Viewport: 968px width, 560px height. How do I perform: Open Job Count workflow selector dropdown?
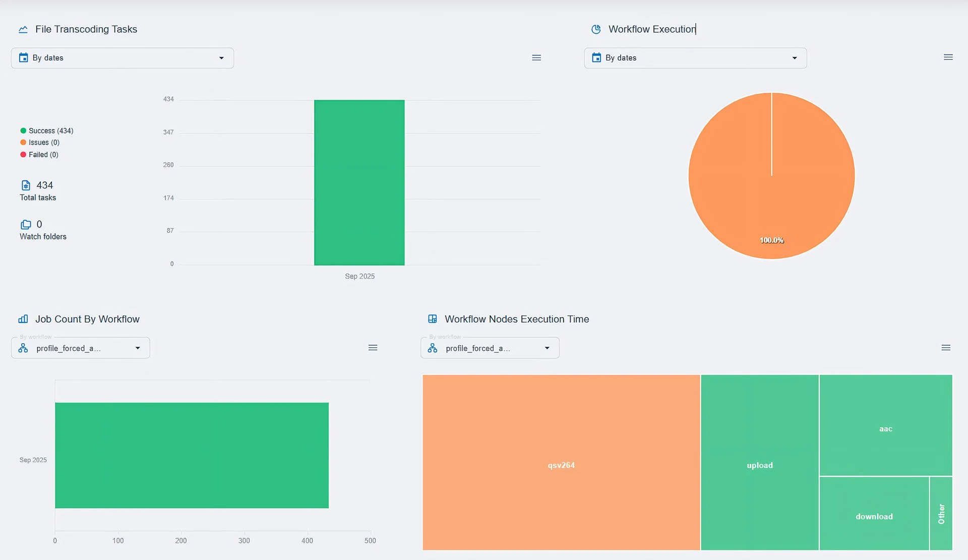(81, 348)
